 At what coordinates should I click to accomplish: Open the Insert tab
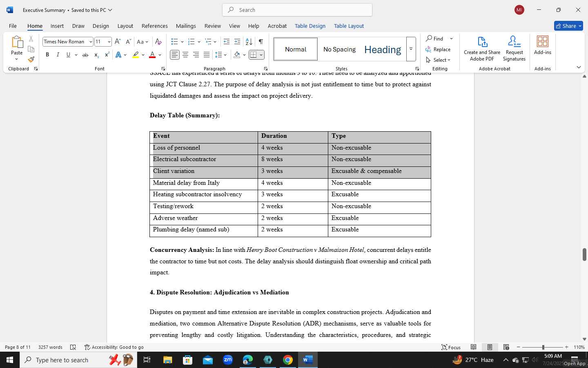click(57, 26)
